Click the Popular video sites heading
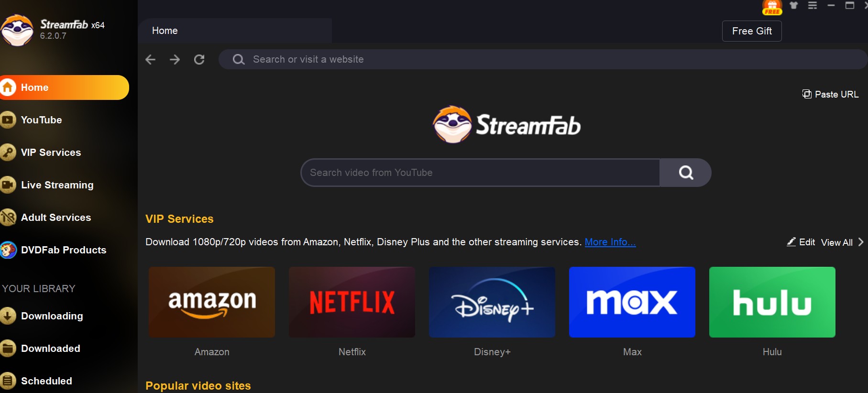The width and height of the screenshot is (868, 393). (x=198, y=386)
